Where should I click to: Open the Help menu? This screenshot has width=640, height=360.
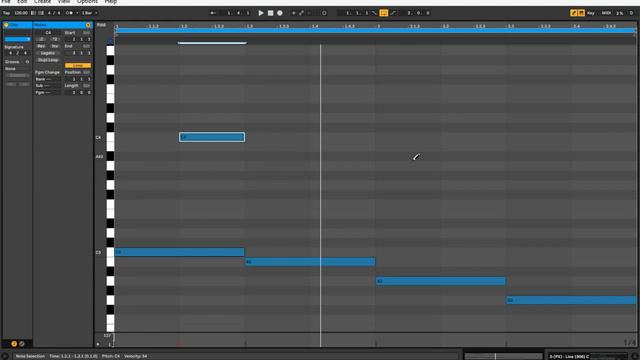(x=111, y=2)
